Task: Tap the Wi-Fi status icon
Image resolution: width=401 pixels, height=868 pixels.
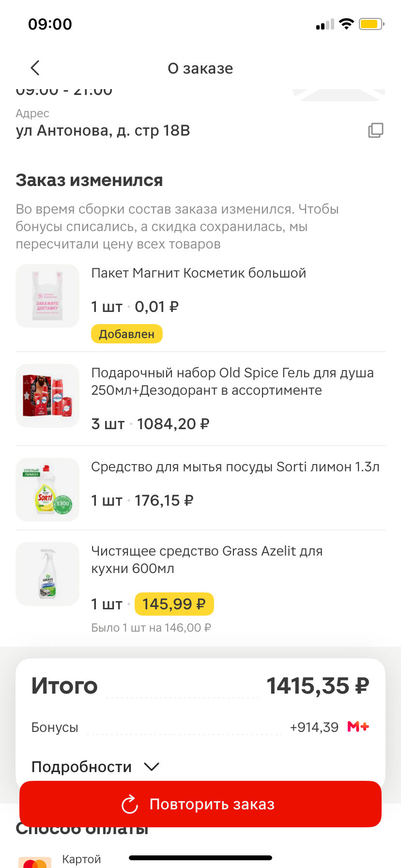Action: [x=346, y=24]
